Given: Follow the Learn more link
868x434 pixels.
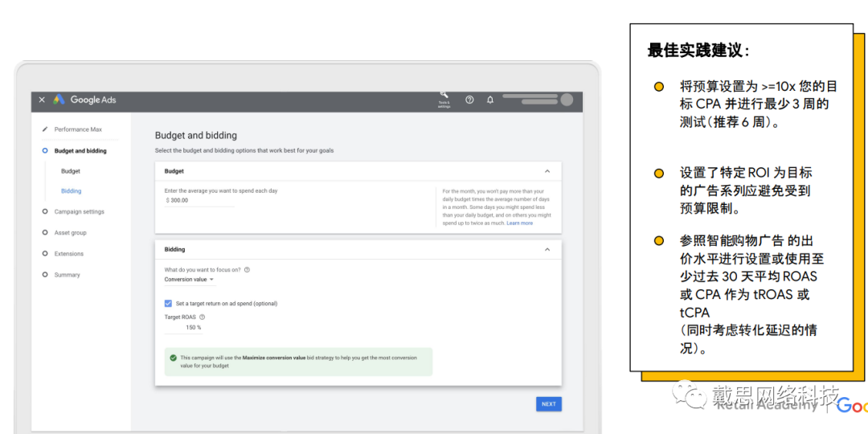Looking at the screenshot, I should (519, 223).
